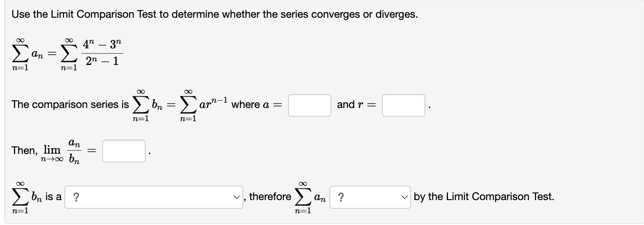Click the equals sign after and r
This screenshot has height=225, width=644.
coord(373,105)
